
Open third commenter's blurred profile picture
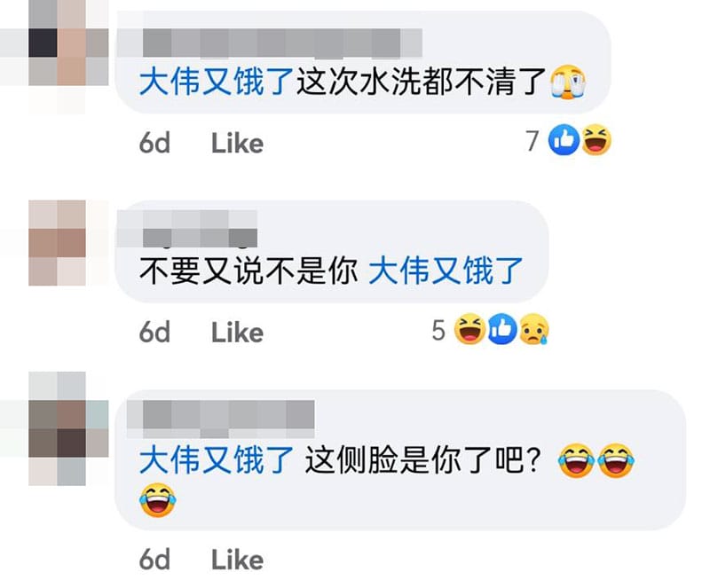(x=68, y=428)
